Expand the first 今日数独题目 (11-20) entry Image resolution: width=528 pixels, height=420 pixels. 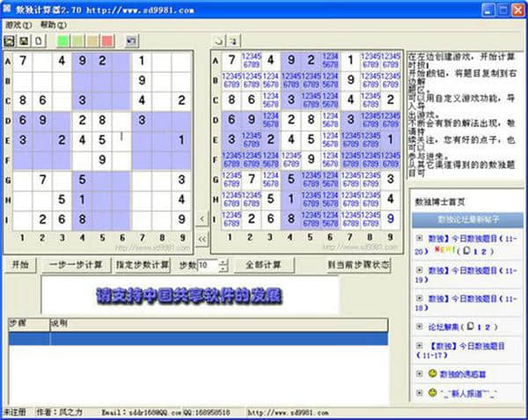pos(419,238)
